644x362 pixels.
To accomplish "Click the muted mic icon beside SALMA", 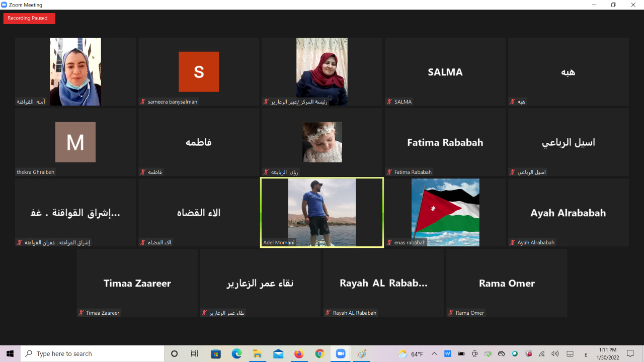I will tap(389, 102).
